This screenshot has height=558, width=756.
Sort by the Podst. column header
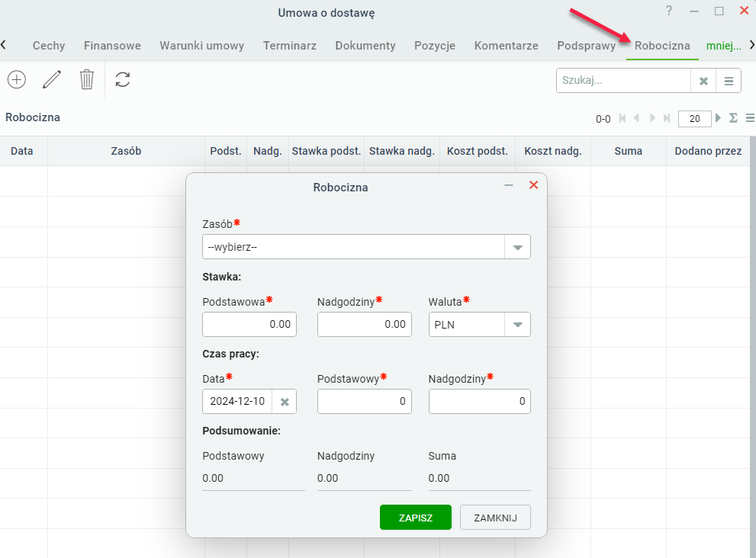(226, 151)
